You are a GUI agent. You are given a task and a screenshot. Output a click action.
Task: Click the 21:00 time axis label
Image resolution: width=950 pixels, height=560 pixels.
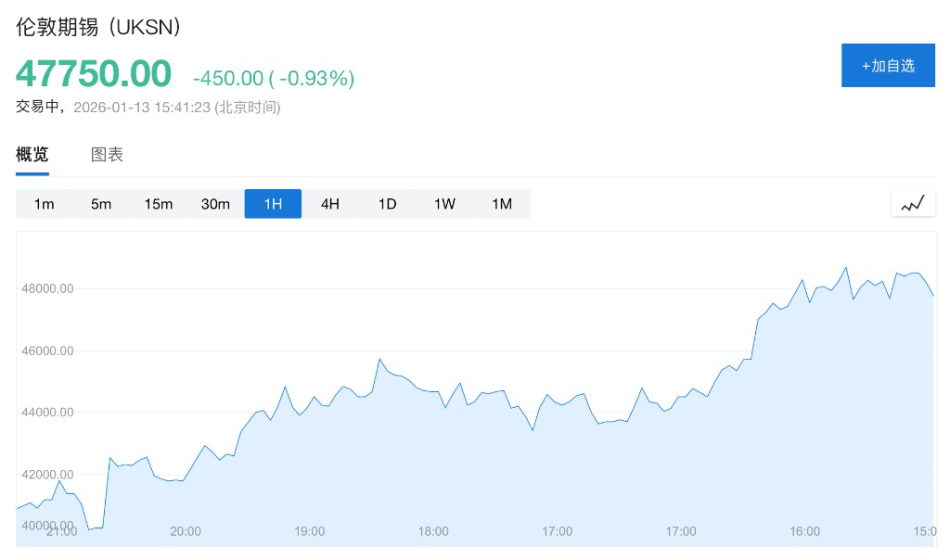(61, 531)
